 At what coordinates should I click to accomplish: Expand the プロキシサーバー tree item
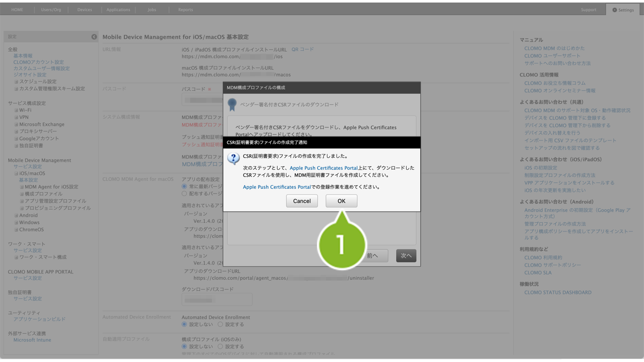[16, 131]
